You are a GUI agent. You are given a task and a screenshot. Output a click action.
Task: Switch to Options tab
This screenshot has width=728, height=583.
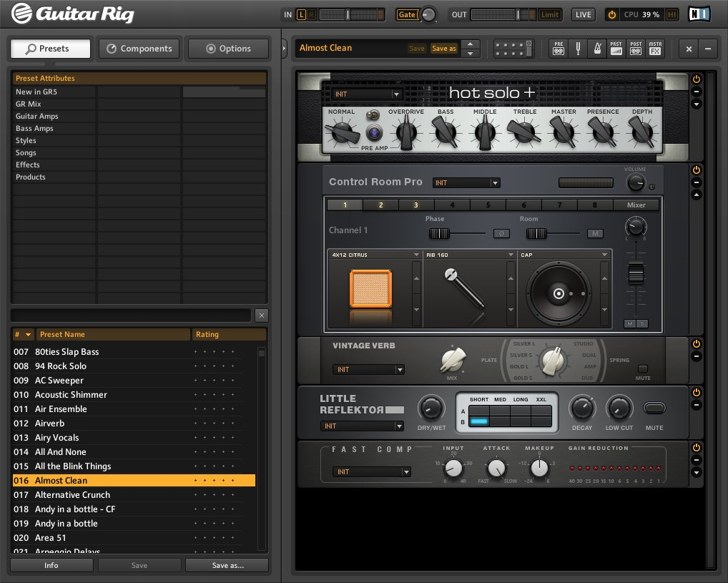point(228,49)
